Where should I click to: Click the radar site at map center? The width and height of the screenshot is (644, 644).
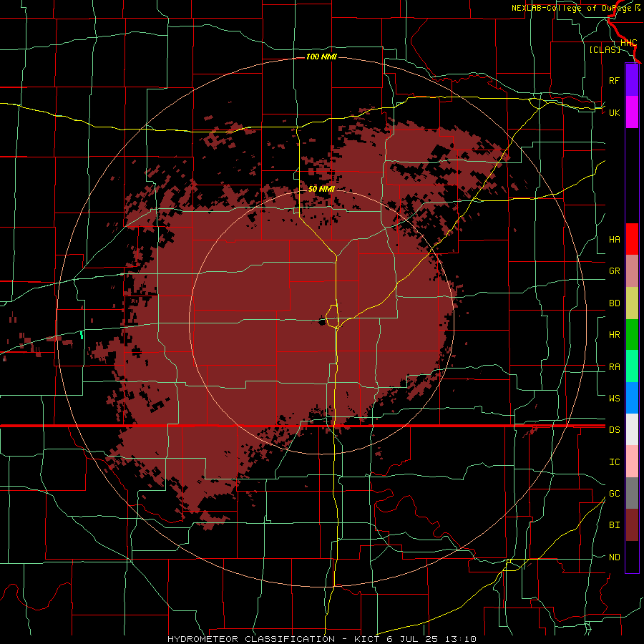click(x=321, y=323)
